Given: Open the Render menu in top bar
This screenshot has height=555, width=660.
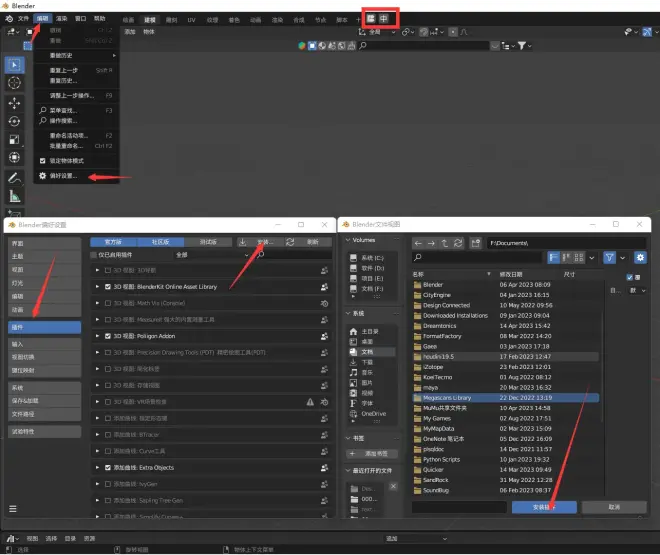Looking at the screenshot, I should pos(62,19).
